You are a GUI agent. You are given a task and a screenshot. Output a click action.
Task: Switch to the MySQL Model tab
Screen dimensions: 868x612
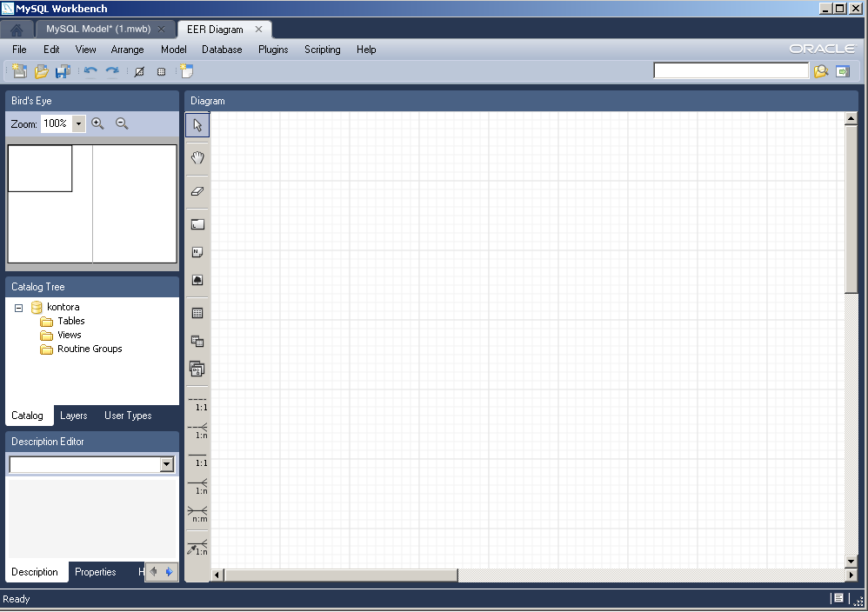(x=98, y=29)
